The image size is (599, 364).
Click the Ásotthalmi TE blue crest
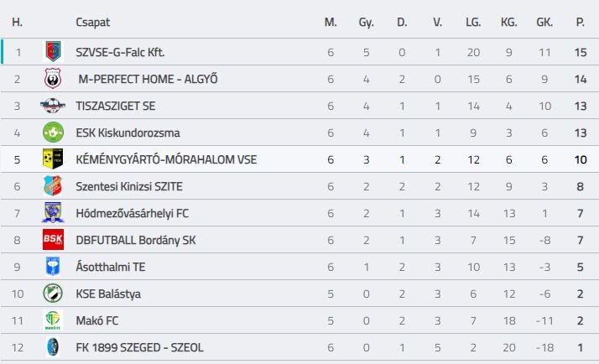point(53,267)
